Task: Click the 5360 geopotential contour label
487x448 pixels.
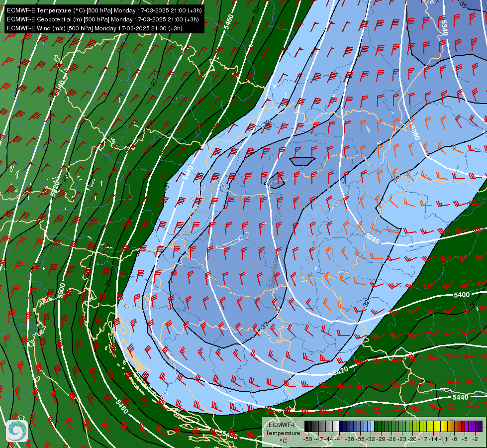Action: pos(415,132)
